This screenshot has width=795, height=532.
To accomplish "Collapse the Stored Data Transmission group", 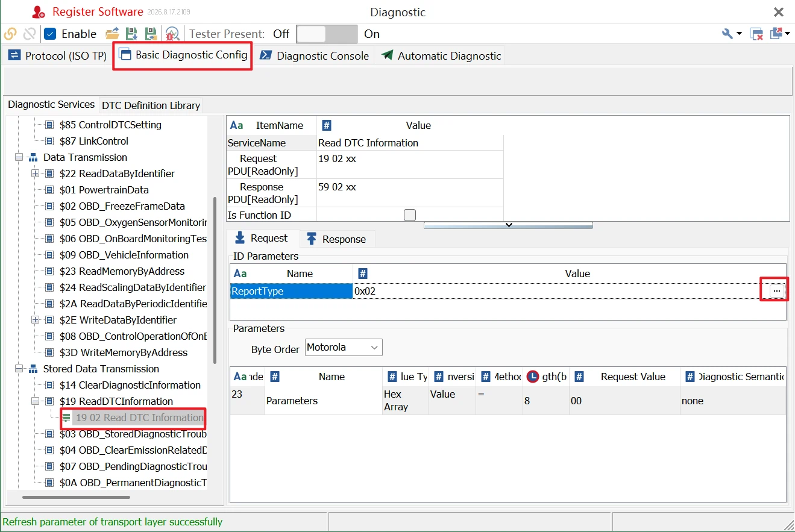I will [x=19, y=369].
